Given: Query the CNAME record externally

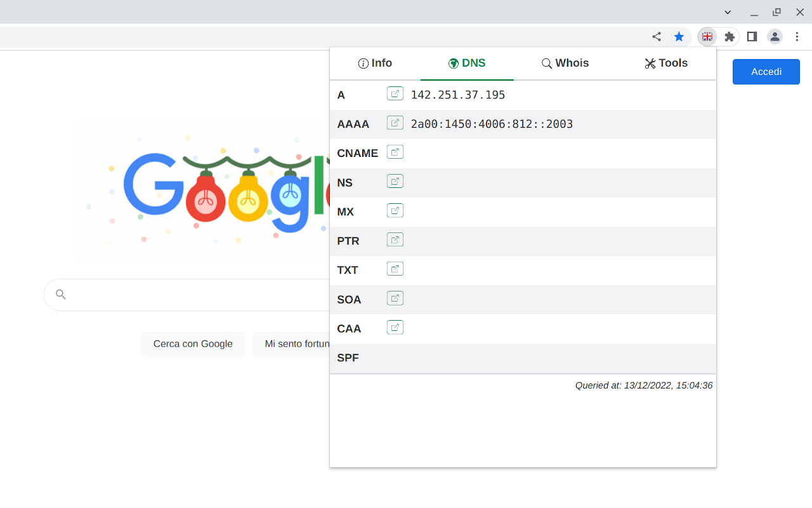Looking at the screenshot, I should coord(395,152).
